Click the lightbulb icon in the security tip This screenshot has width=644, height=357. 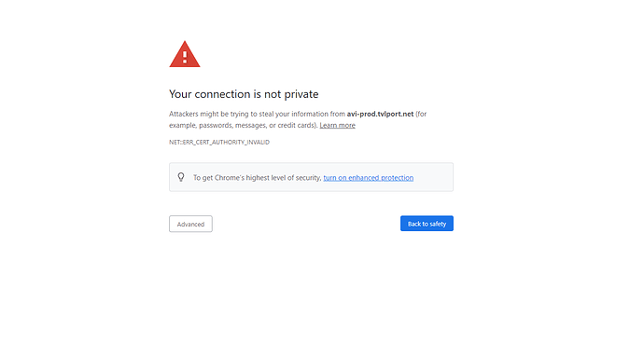click(x=181, y=177)
